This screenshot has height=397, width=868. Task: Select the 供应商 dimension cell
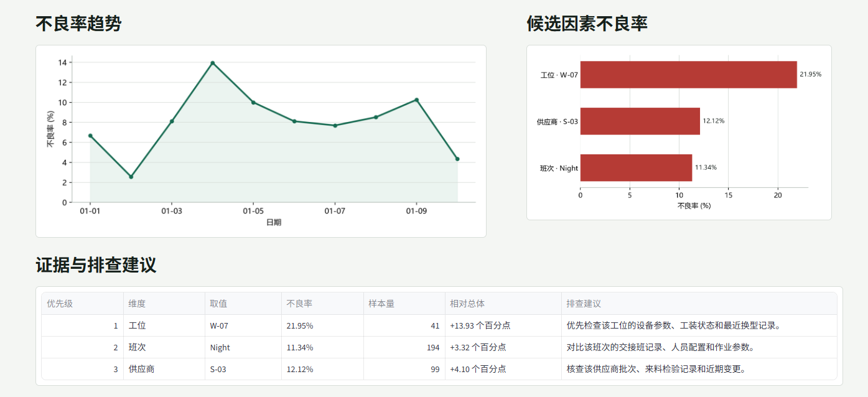[164, 369]
